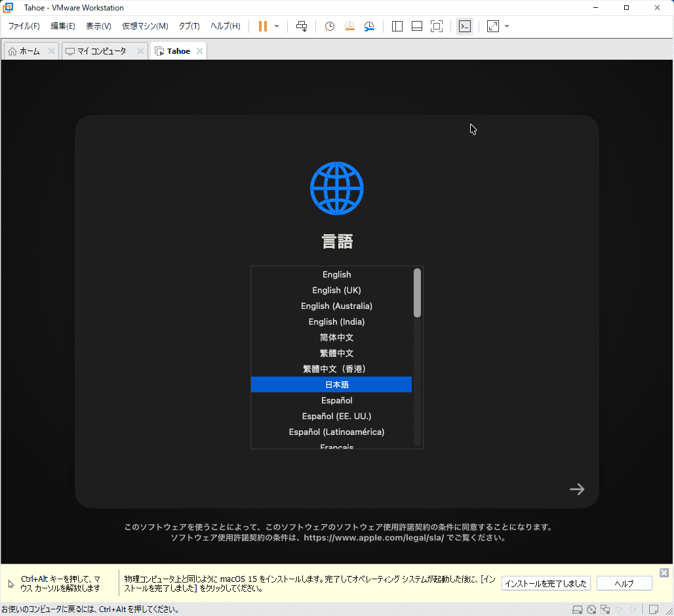This screenshot has height=616, width=674.
Task: Click the continue arrow in macOS installer
Action: [577, 489]
